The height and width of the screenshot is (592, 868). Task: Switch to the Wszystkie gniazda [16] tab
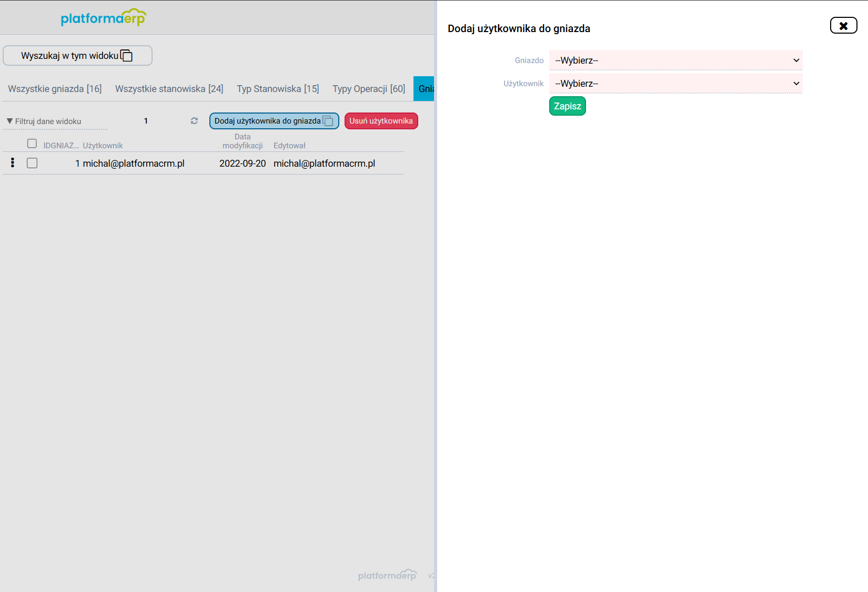pos(55,89)
